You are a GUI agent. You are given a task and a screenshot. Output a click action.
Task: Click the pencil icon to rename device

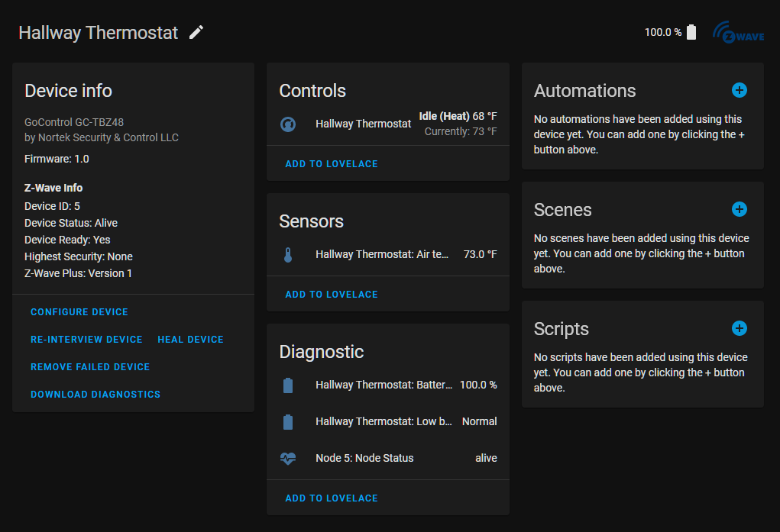pyautogui.click(x=196, y=32)
